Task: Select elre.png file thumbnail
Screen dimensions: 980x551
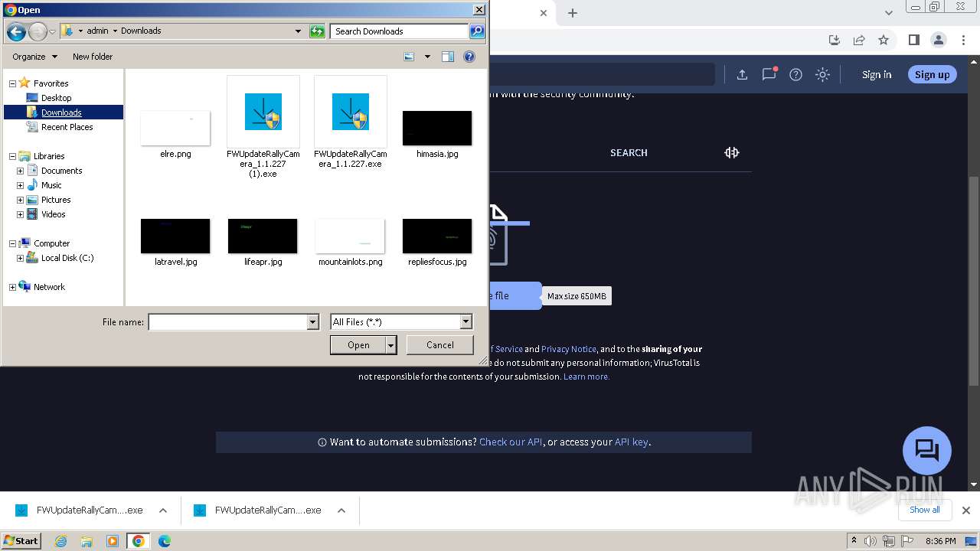Action: point(175,128)
